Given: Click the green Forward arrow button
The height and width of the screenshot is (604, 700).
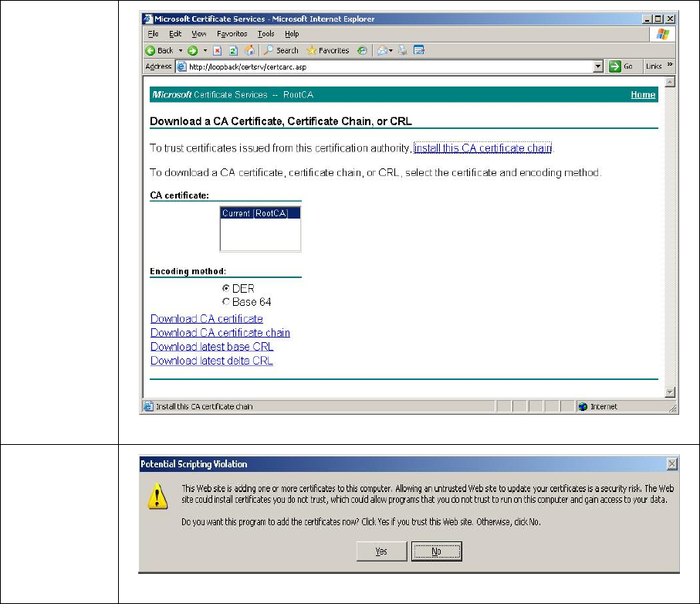Looking at the screenshot, I should (192, 50).
